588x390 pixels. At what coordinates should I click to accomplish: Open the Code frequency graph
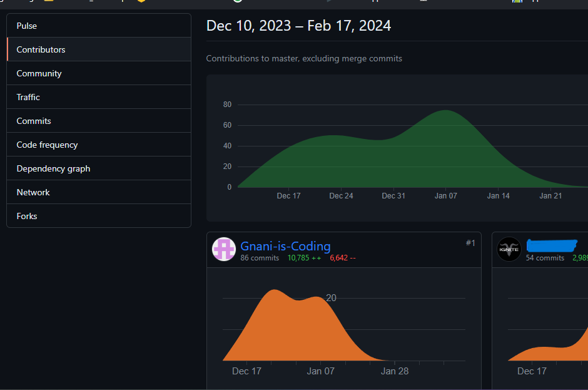tap(46, 145)
